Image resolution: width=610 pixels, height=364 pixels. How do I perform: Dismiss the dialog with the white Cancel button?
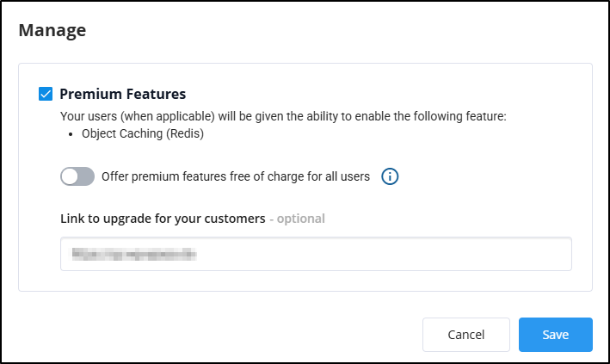click(465, 335)
